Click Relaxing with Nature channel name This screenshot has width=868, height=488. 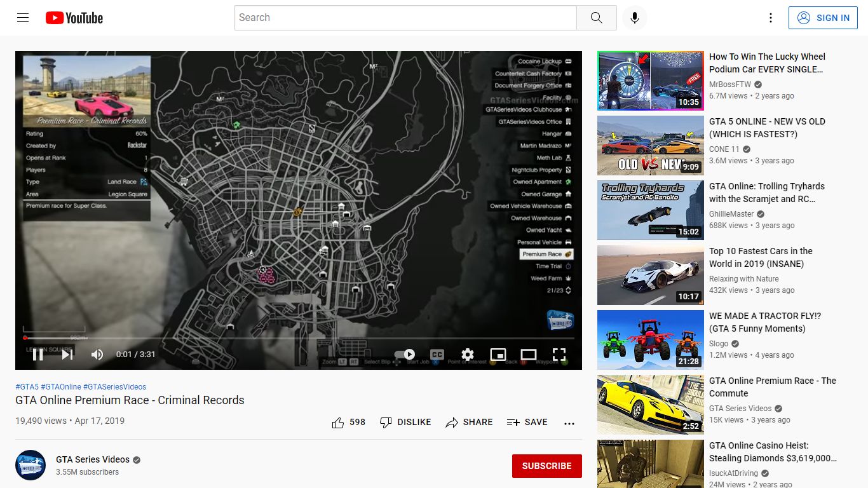744,278
